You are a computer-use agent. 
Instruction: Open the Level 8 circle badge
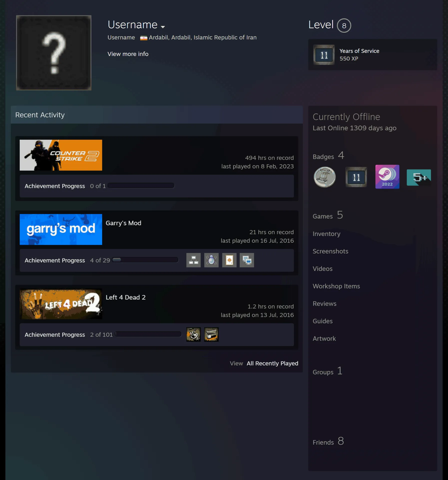[x=344, y=25]
